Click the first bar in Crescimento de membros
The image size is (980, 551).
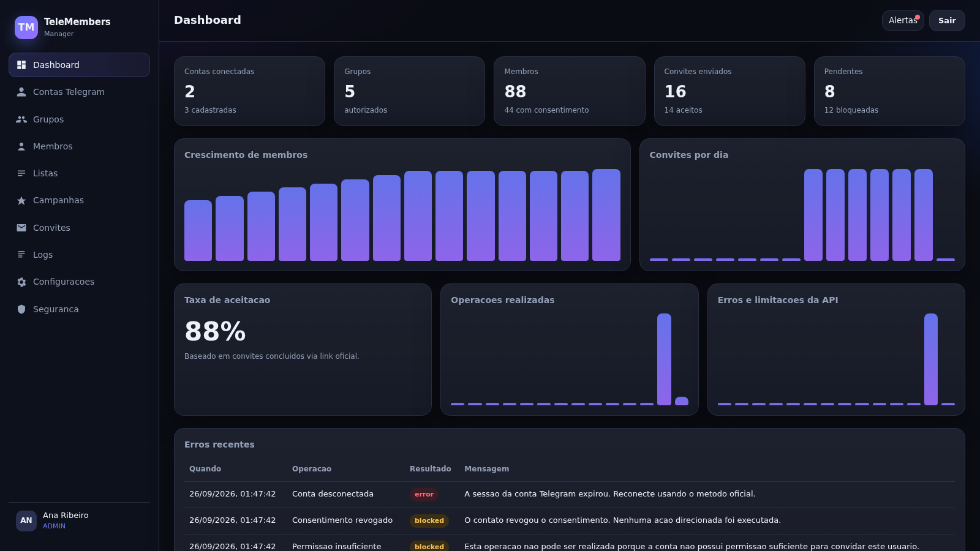coord(198,230)
